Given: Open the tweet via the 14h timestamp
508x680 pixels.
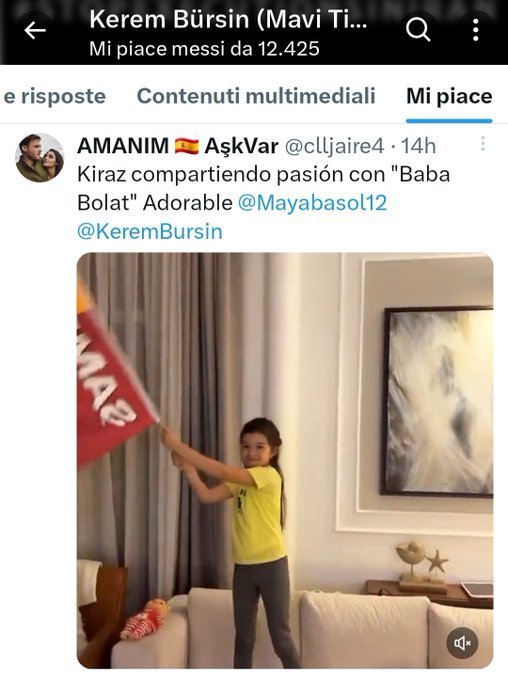Looking at the screenshot, I should 418,146.
